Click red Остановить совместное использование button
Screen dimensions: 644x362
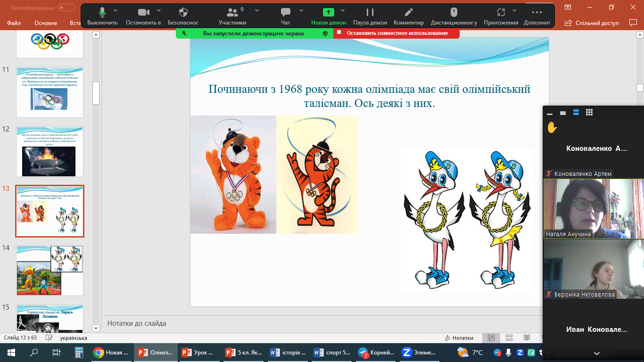[396, 33]
